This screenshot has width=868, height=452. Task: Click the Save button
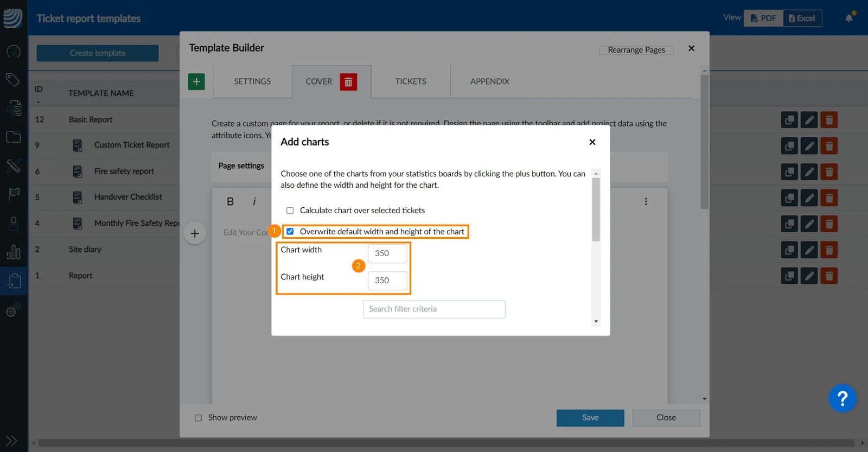(x=590, y=418)
